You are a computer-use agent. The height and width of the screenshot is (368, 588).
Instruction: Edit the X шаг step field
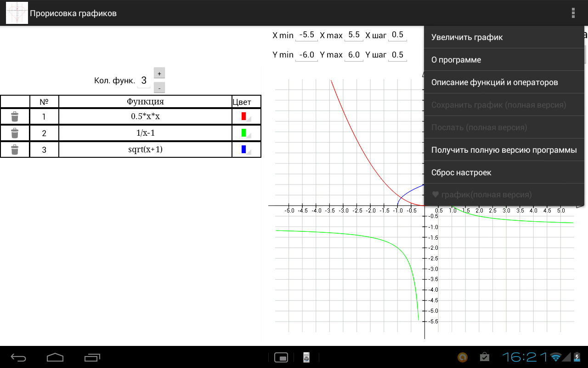(397, 35)
